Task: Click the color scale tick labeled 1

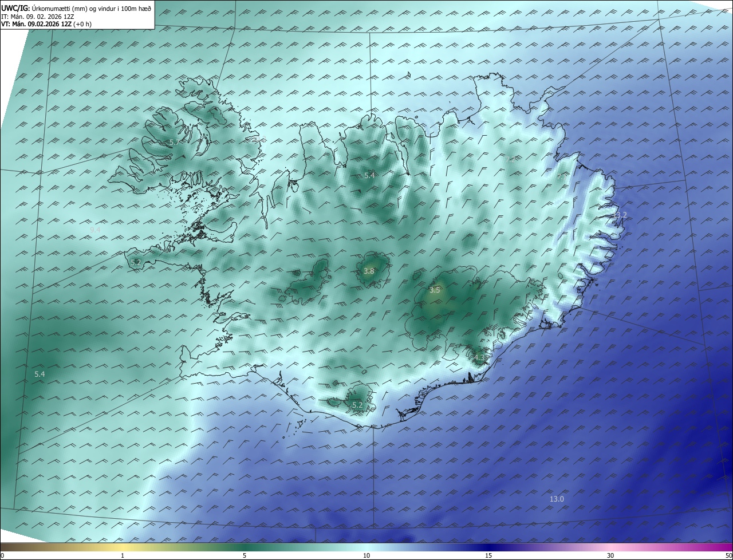Action: coord(123,555)
